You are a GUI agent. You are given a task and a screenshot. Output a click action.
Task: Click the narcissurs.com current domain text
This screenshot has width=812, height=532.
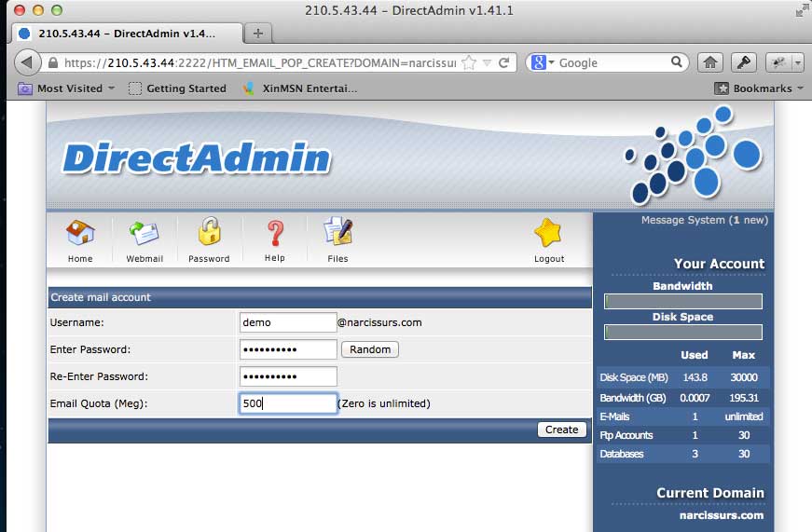[722, 515]
